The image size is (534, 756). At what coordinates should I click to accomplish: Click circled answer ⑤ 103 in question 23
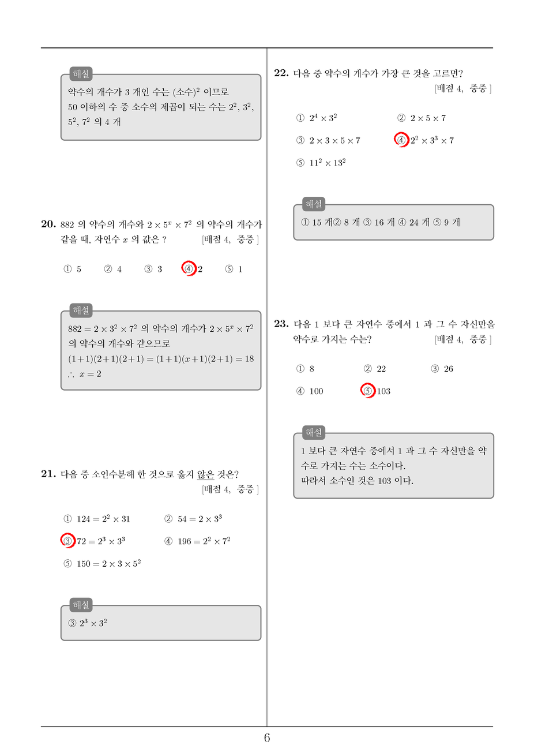tap(376, 391)
